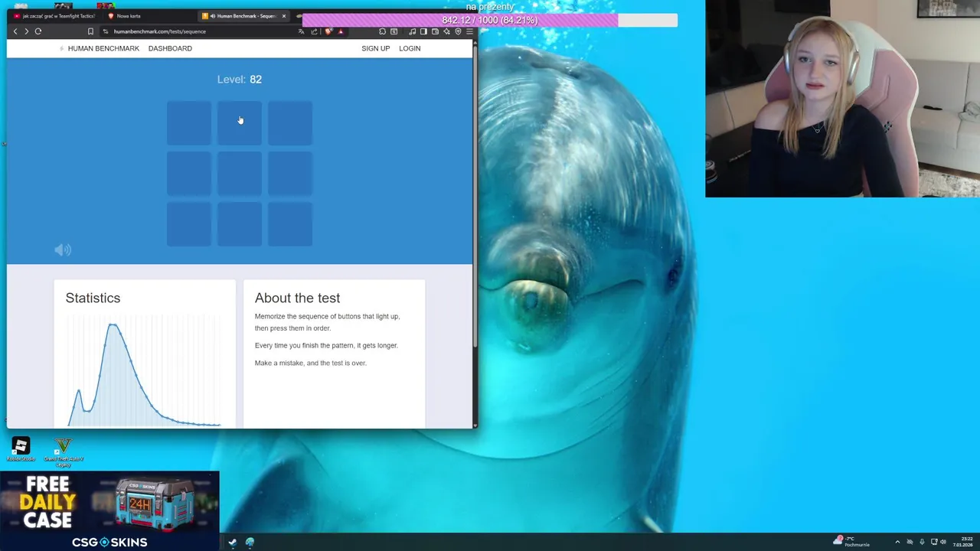Image resolution: width=980 pixels, height=551 pixels.
Task: Open Steam from the taskbar
Action: [233, 542]
